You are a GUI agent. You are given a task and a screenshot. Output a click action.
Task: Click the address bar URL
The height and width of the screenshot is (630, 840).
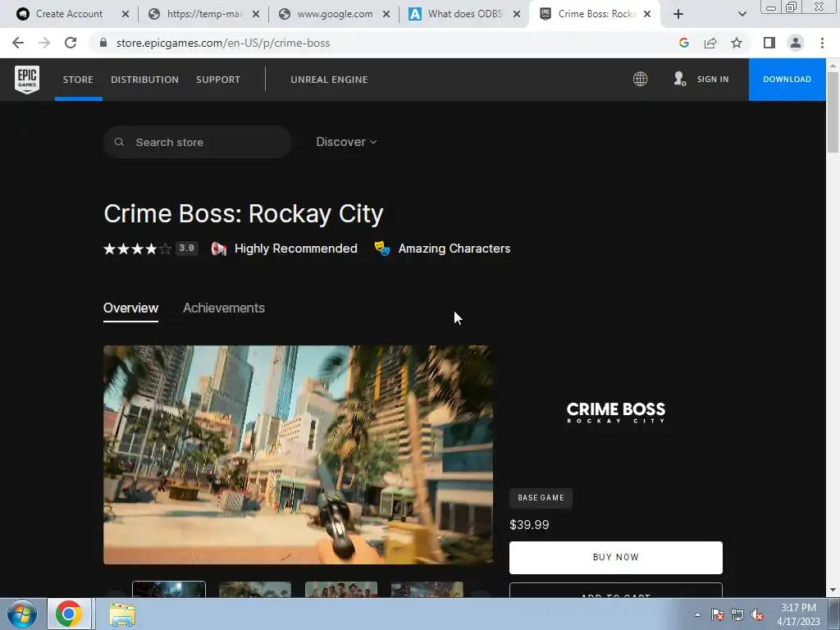(x=223, y=43)
